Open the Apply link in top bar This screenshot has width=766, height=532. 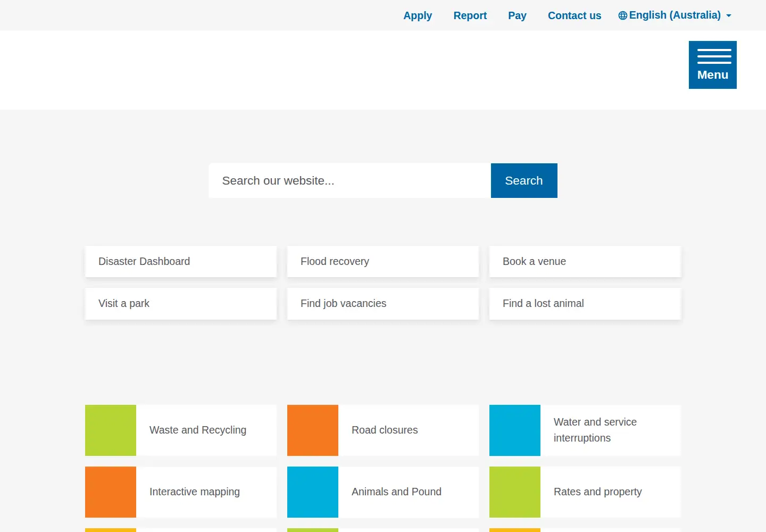pos(418,15)
